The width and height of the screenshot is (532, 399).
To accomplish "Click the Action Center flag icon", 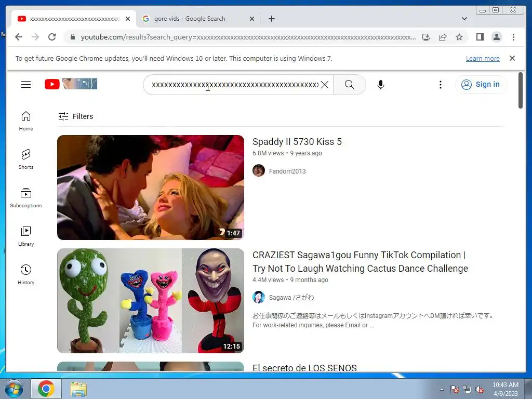I will (x=455, y=389).
